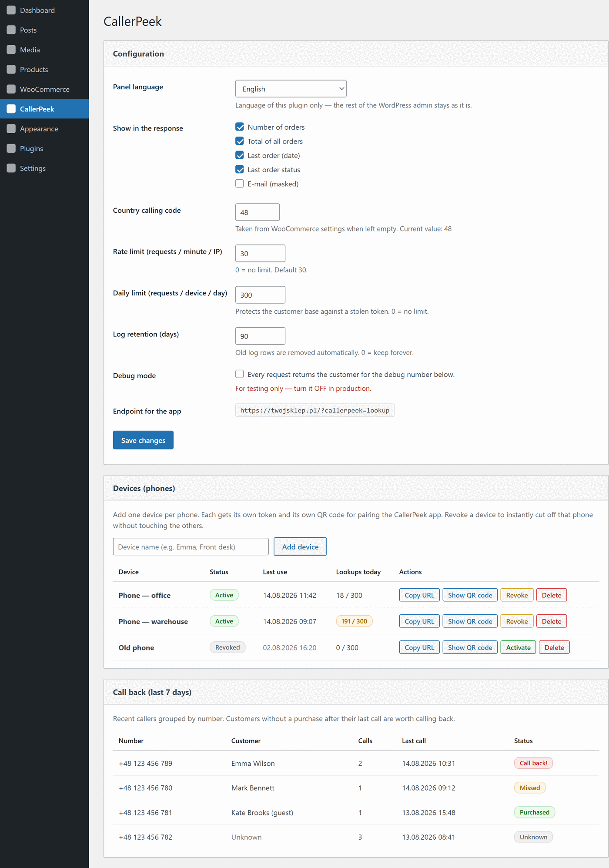This screenshot has width=609, height=868.
Task: Toggle the Last order (date) checkbox
Action: [x=240, y=155]
